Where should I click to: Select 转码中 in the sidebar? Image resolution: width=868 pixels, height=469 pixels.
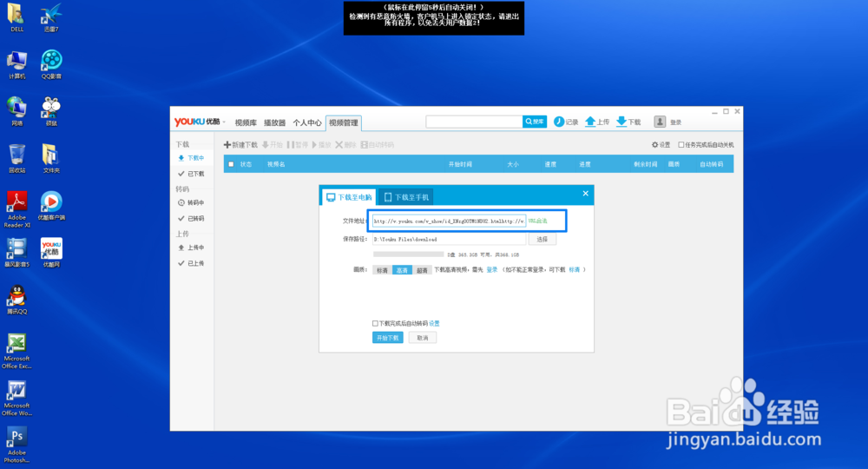192,202
